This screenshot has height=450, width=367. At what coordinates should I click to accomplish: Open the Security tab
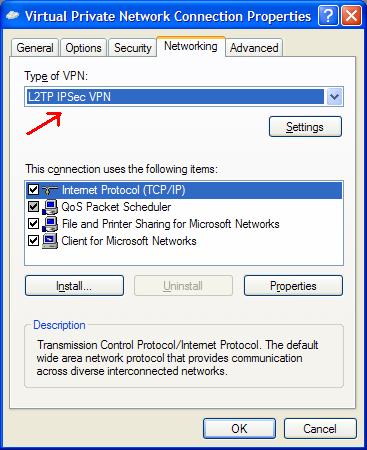point(133,48)
